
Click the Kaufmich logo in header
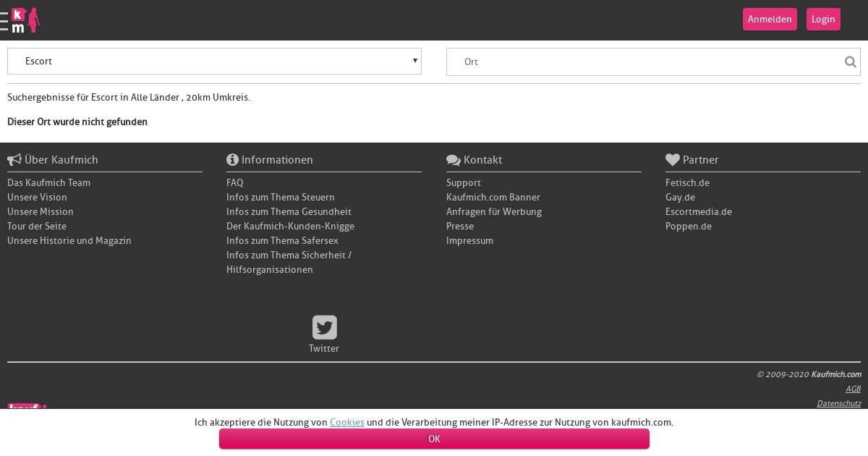(x=25, y=20)
